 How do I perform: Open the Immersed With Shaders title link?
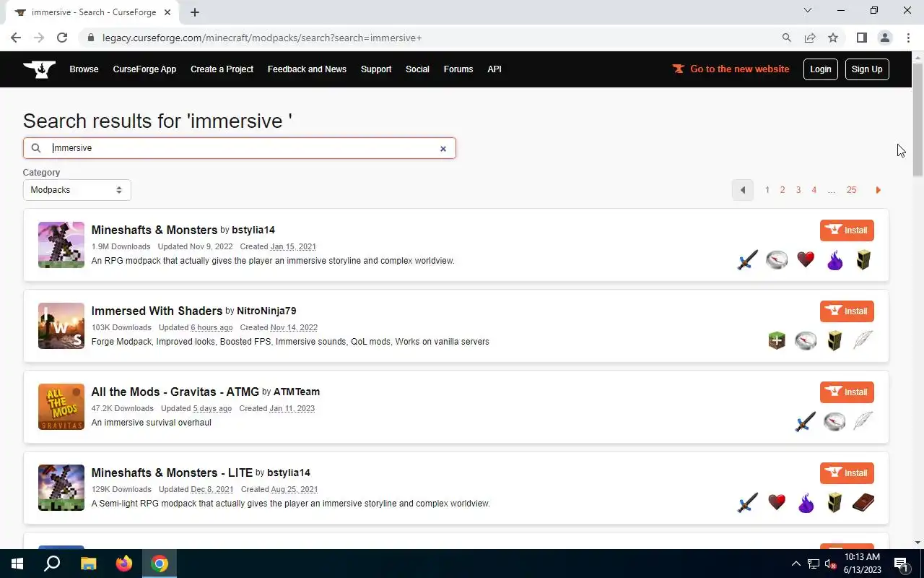[x=157, y=311]
